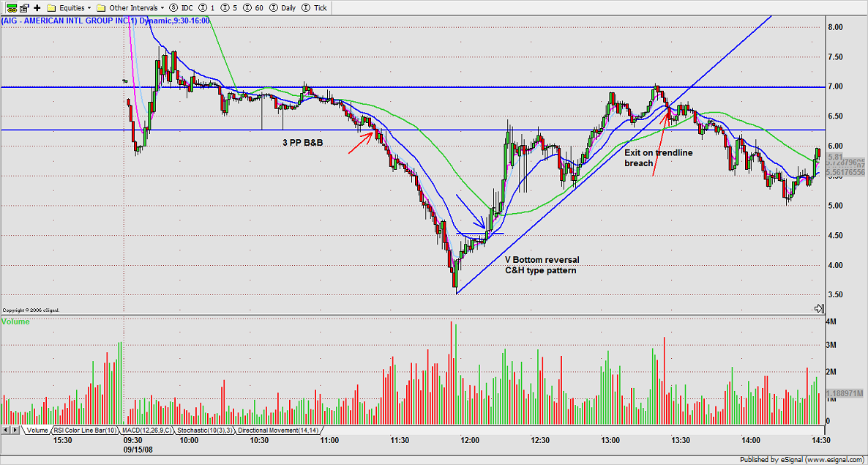Click the 8.00 price axis label
868x465 pixels.
(x=835, y=26)
